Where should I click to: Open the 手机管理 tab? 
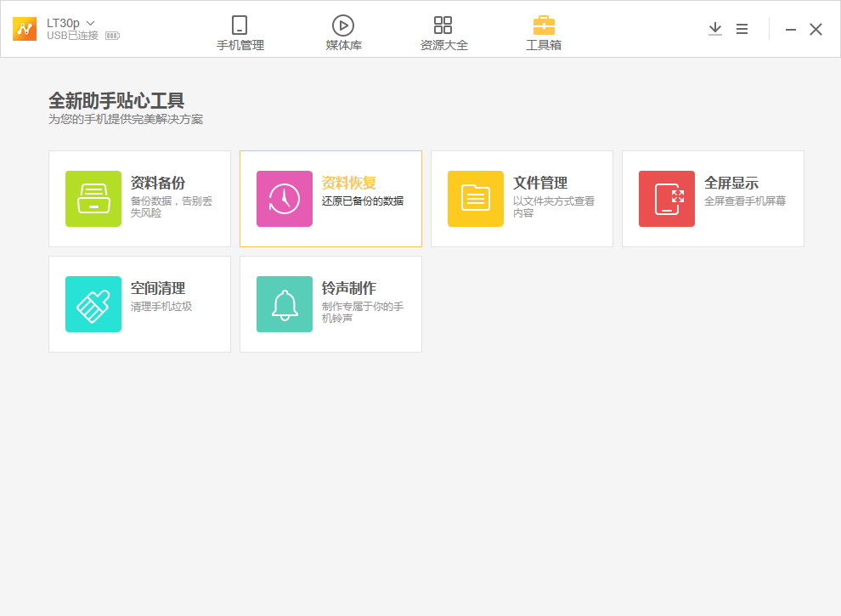(240, 33)
